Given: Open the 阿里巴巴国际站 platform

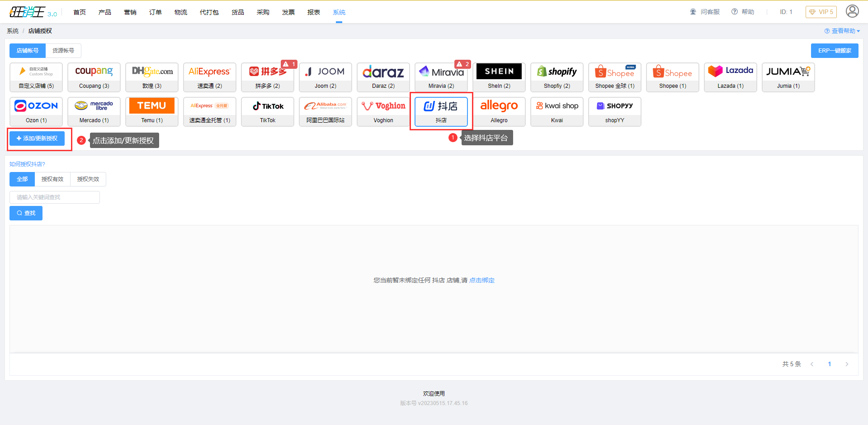Looking at the screenshot, I should (325, 112).
